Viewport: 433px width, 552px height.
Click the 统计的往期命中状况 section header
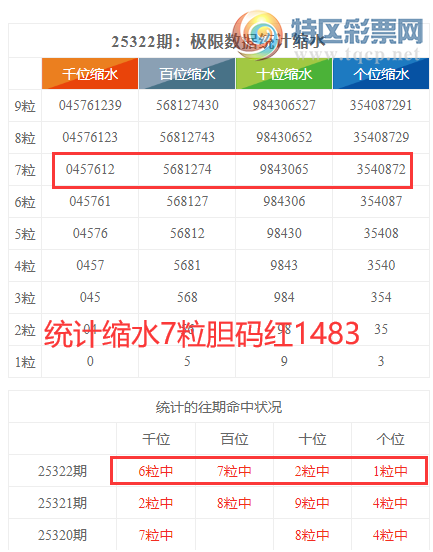pyautogui.click(x=219, y=407)
